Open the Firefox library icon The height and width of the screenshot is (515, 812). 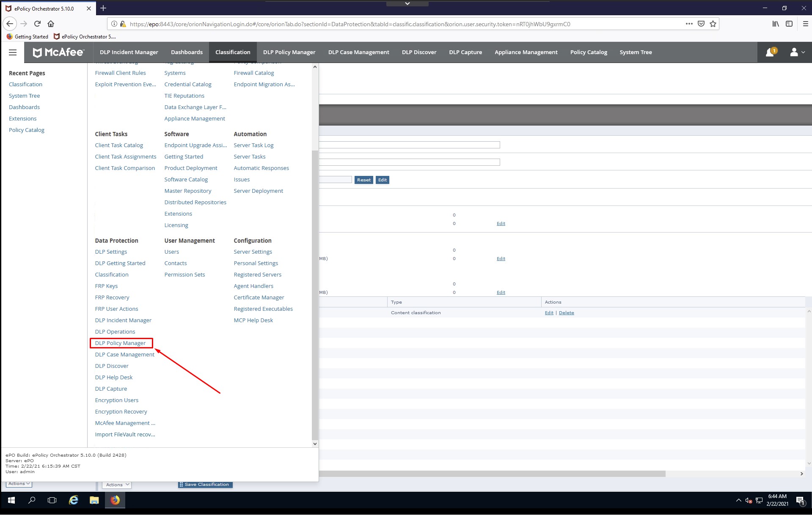[776, 24]
